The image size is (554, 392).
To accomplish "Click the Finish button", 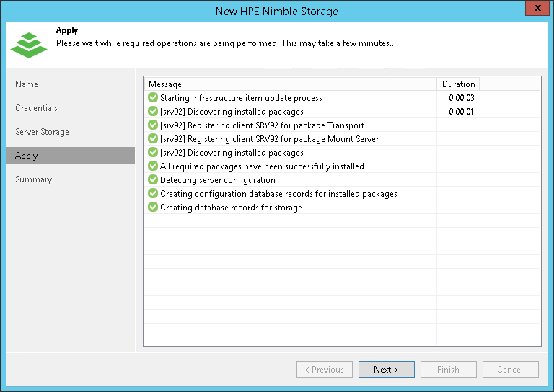I will pyautogui.click(x=449, y=370).
